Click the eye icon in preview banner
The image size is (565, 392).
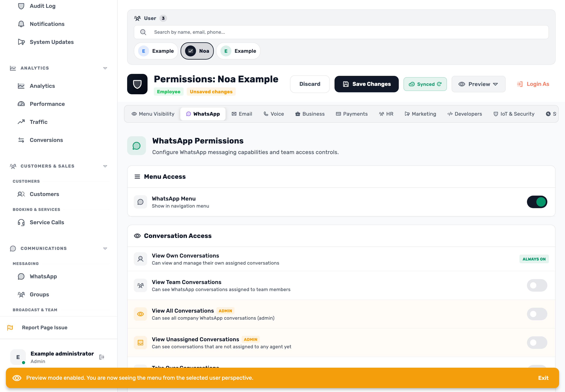[x=17, y=378]
